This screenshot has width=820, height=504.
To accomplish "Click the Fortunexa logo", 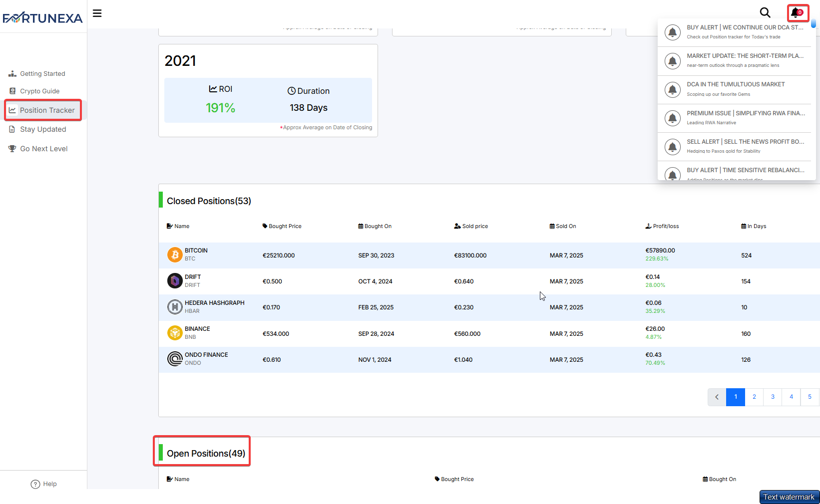I will click(x=43, y=18).
